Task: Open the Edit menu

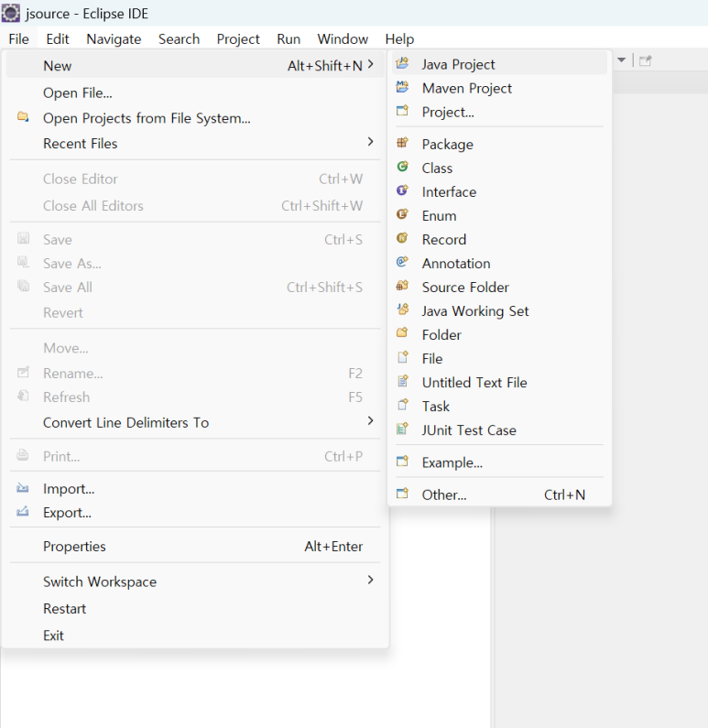Action: coord(58,39)
